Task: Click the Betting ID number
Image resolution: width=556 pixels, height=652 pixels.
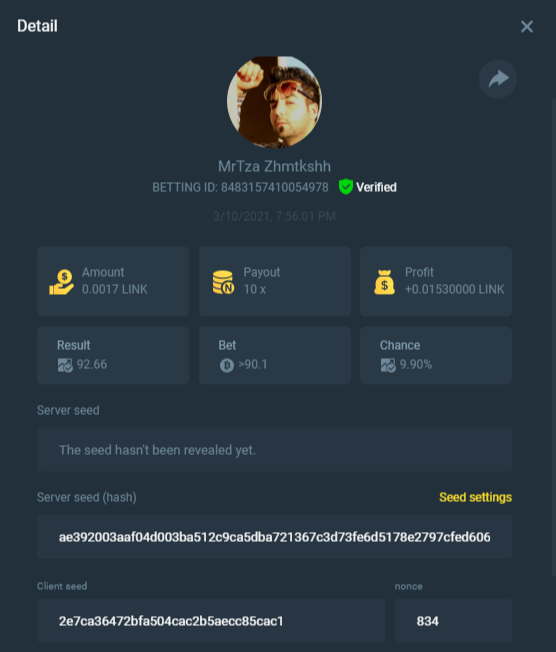Action: pos(274,187)
